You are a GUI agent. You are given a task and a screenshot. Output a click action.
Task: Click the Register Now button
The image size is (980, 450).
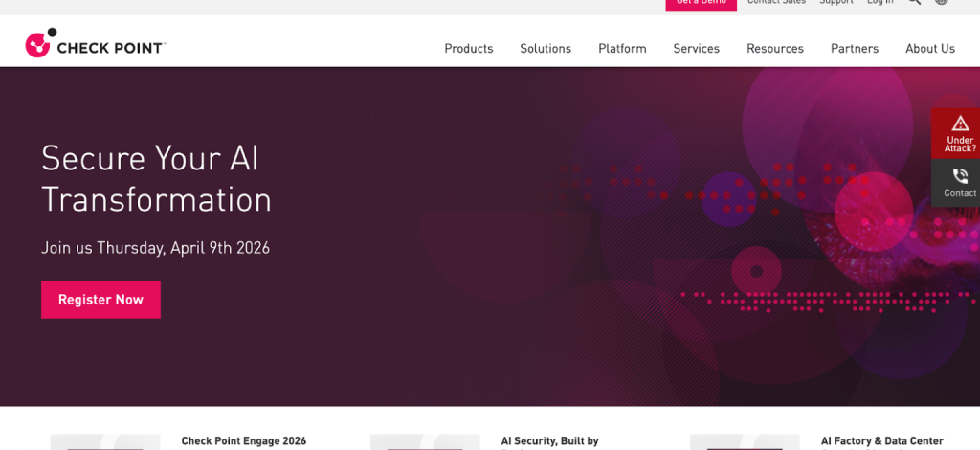pyautogui.click(x=100, y=300)
